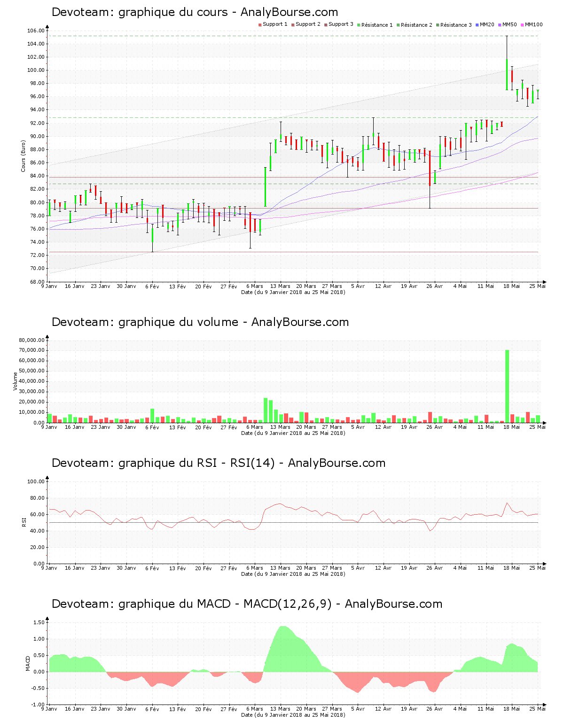Select the Support 3 legend label

click(341, 24)
